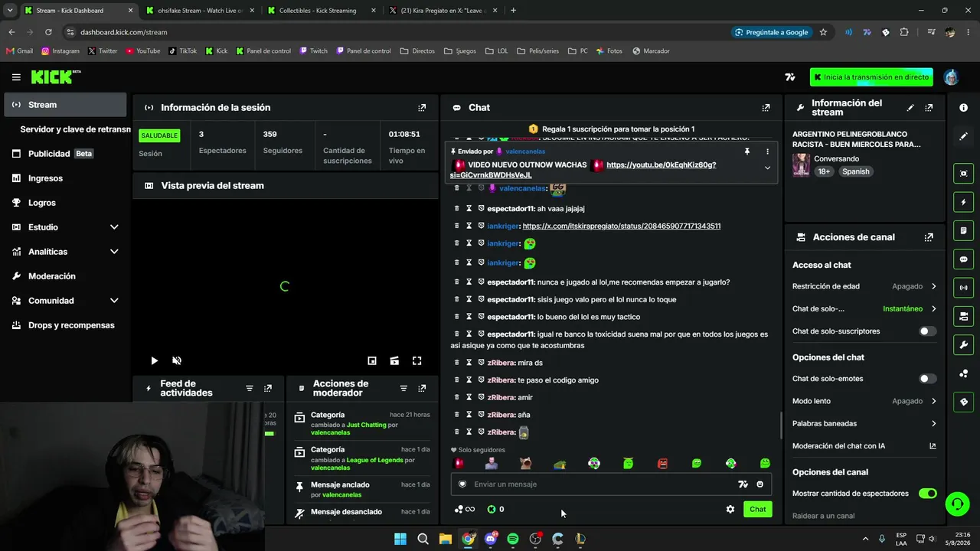Viewport: 980px width, 551px height.
Task: Open chat settings gear icon
Action: [730, 509]
